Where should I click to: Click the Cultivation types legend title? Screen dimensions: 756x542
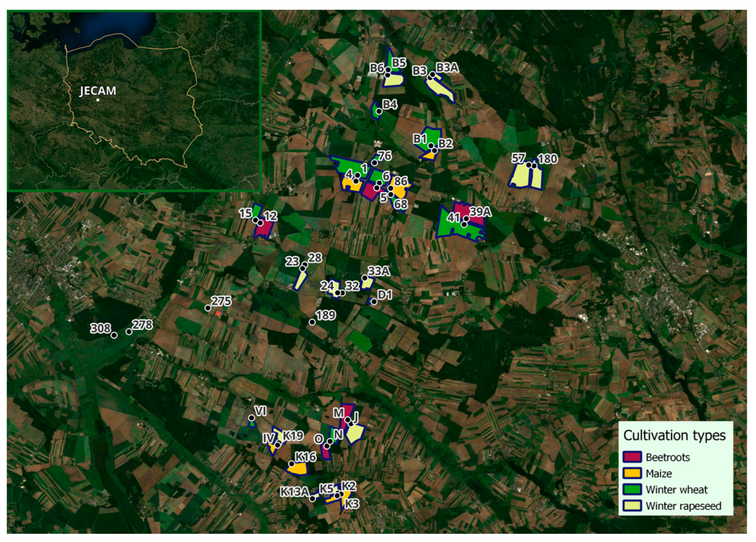pos(674,436)
